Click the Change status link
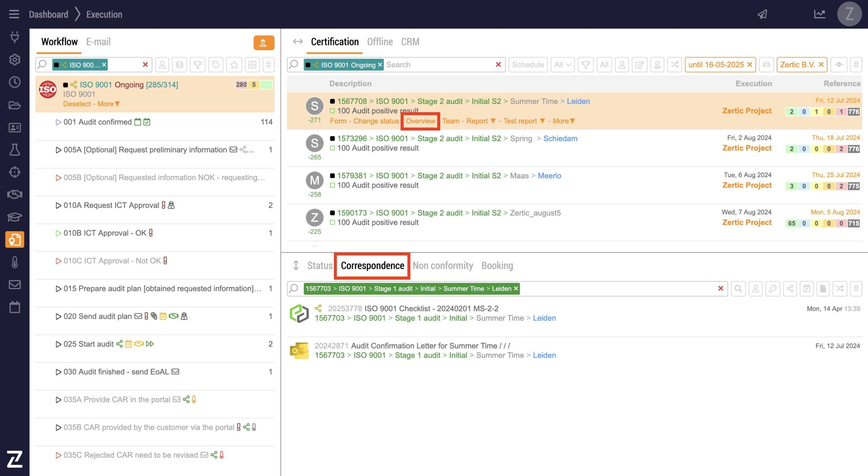The image size is (868, 476). pos(376,121)
